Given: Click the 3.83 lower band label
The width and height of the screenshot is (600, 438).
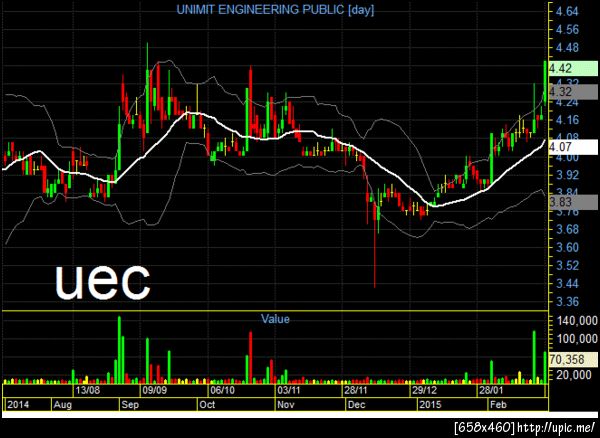Looking at the screenshot, I should (573, 202).
